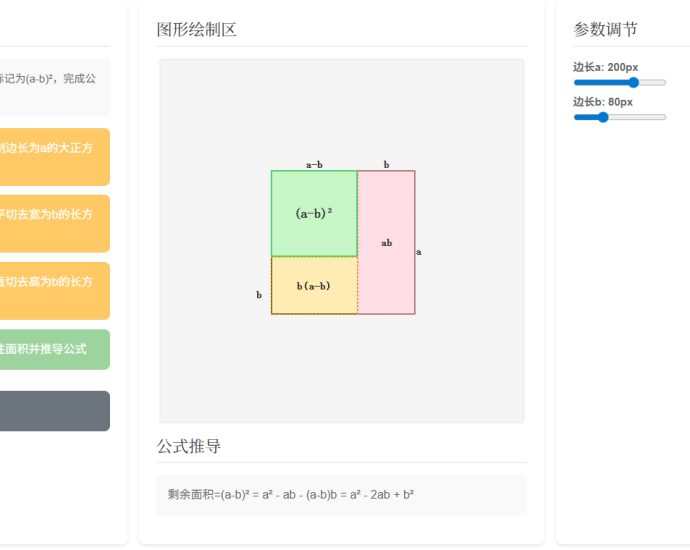This screenshot has height=550, width=690.
Task: Click the orange button about 切去高为b的长方
Action: point(55,291)
